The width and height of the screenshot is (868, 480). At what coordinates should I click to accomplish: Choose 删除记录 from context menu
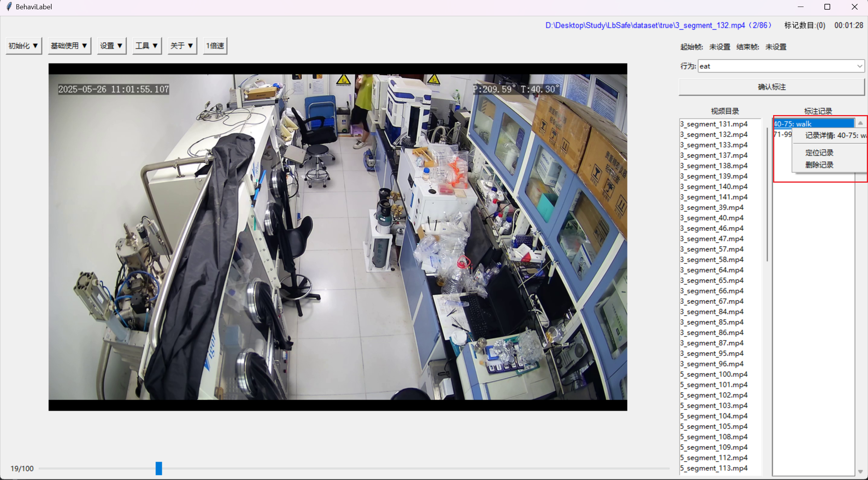coord(819,165)
